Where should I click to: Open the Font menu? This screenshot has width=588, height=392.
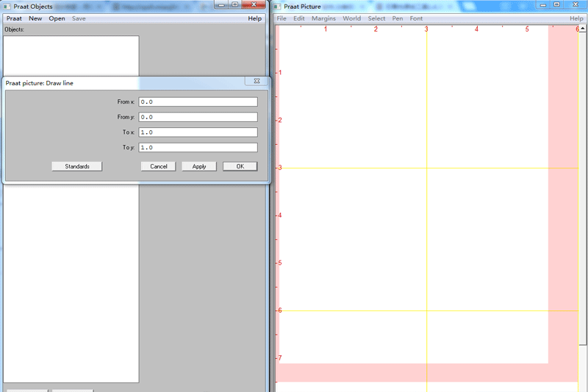[416, 18]
